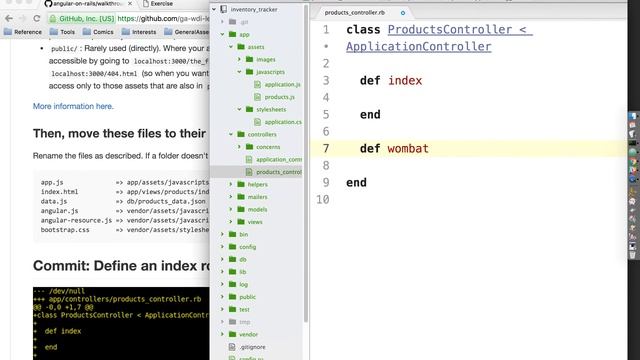The width and height of the screenshot is (640, 360).
Task: Open Terminal from the dock
Action: pyautogui.click(x=633, y=143)
